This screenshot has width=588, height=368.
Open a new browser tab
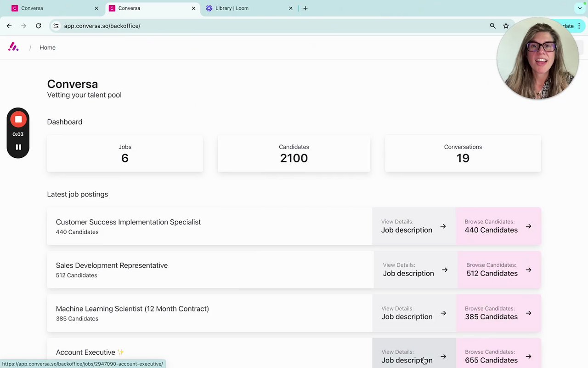(305, 8)
